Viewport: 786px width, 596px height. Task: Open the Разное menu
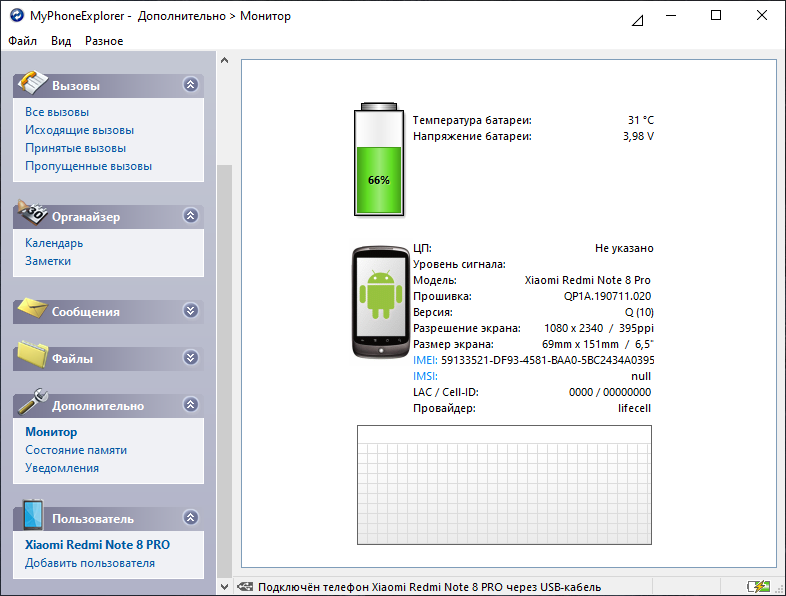click(x=104, y=41)
